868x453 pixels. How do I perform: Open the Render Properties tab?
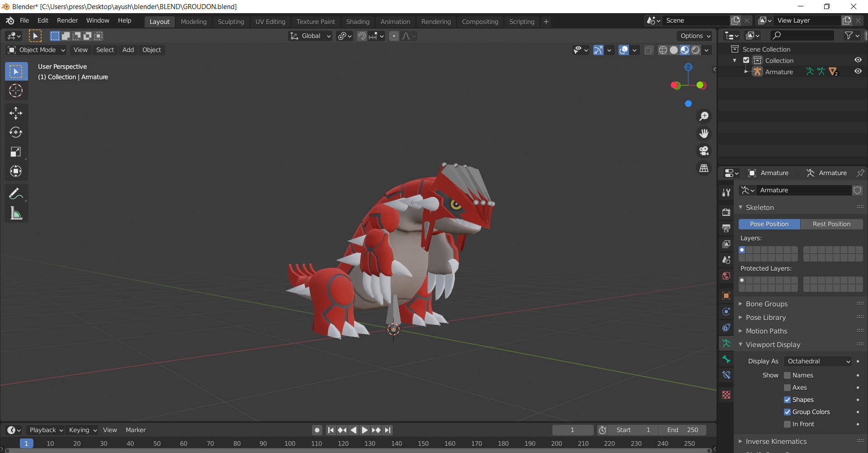point(726,212)
